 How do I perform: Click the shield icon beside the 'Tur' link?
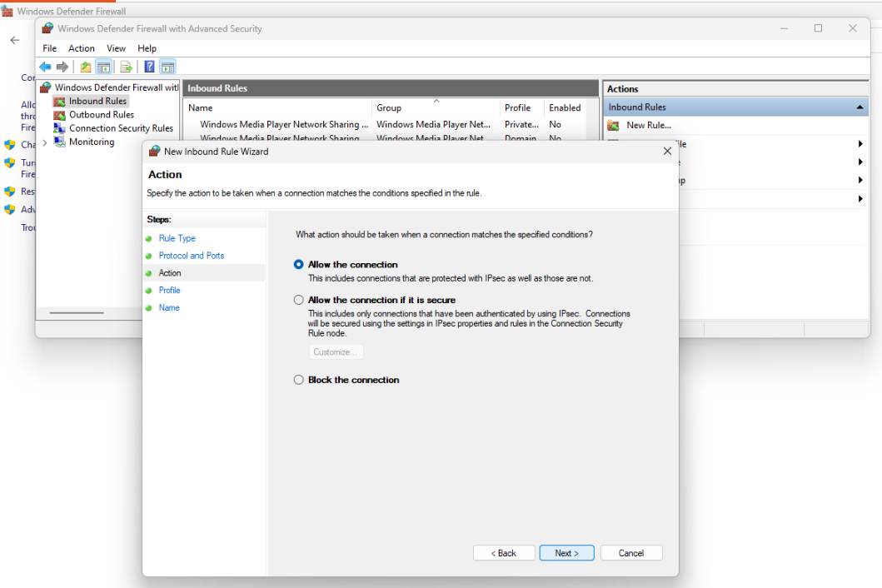click(9, 163)
